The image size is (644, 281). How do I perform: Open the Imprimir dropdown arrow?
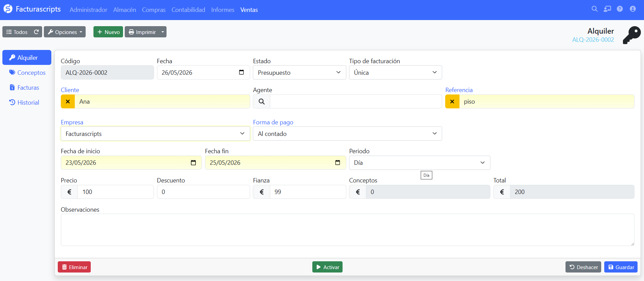163,32
